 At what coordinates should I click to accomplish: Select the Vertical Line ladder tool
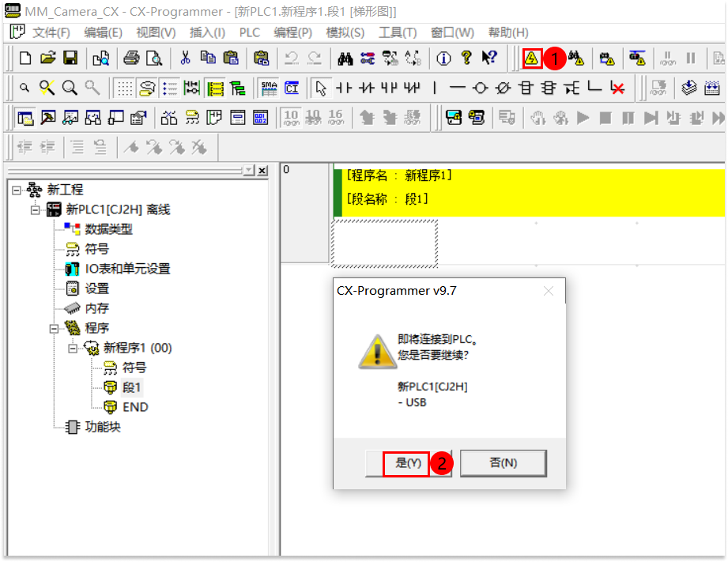[434, 87]
